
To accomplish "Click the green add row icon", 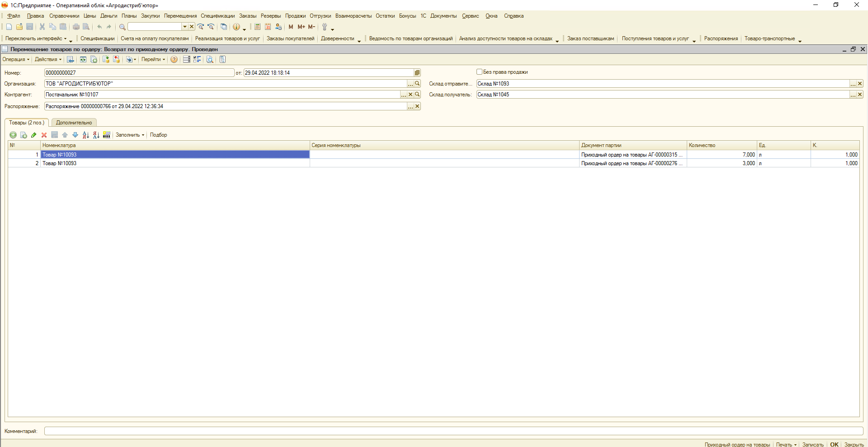I will coord(13,135).
